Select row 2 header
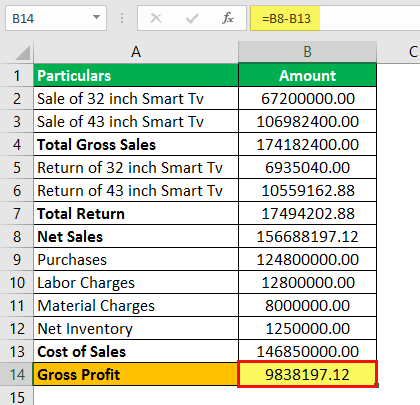The image size is (420, 405). click(17, 98)
